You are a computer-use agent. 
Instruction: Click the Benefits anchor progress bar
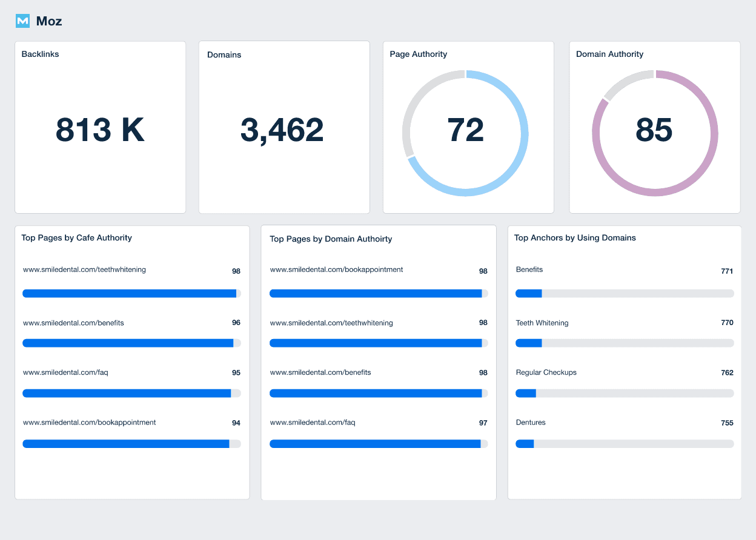625,293
